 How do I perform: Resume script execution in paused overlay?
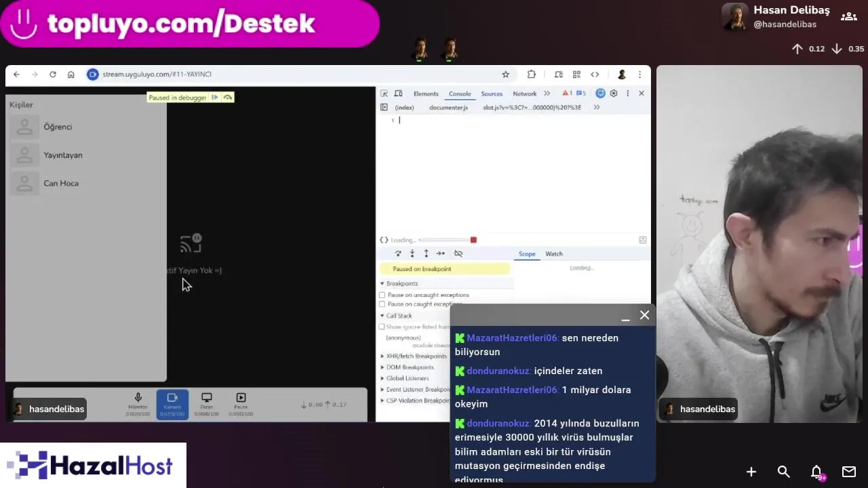215,98
